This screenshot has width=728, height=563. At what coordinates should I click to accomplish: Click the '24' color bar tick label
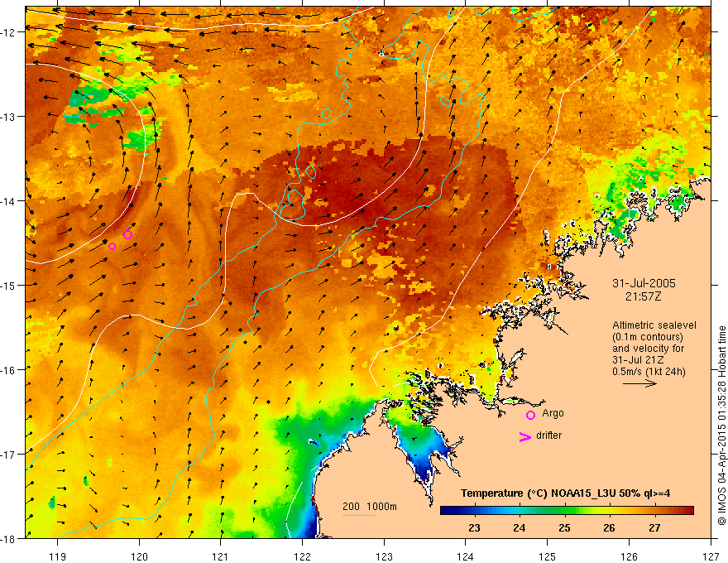519,527
